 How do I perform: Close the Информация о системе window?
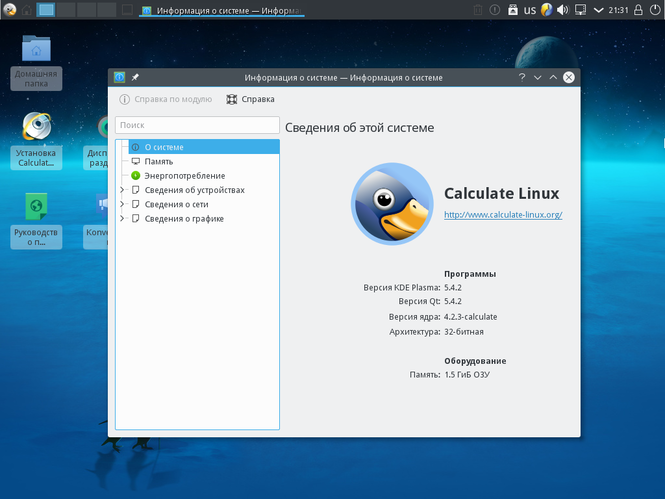point(569,77)
